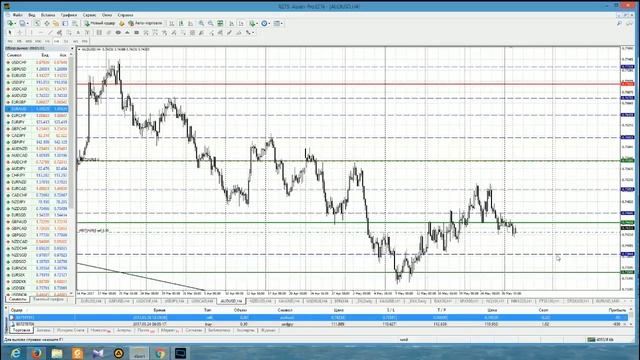Open the Графики menu

pyautogui.click(x=69, y=15)
